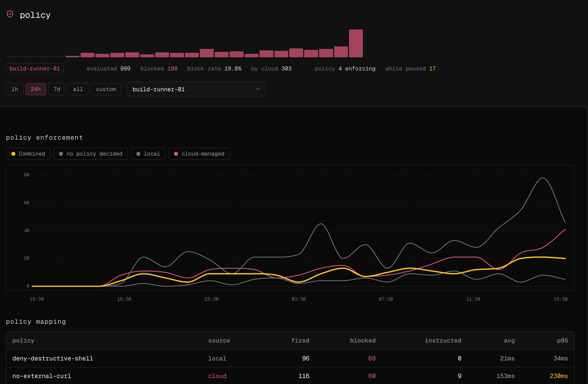
Task: Select the 24h time range
Action: pyautogui.click(x=36, y=89)
